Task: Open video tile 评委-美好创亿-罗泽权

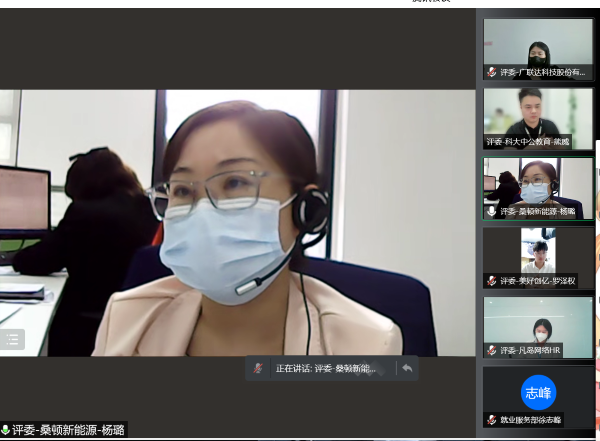Action: coord(538,258)
